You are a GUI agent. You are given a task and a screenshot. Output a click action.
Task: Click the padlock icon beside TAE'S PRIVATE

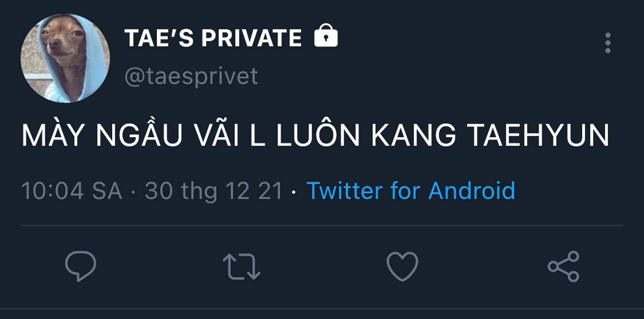pos(326,37)
